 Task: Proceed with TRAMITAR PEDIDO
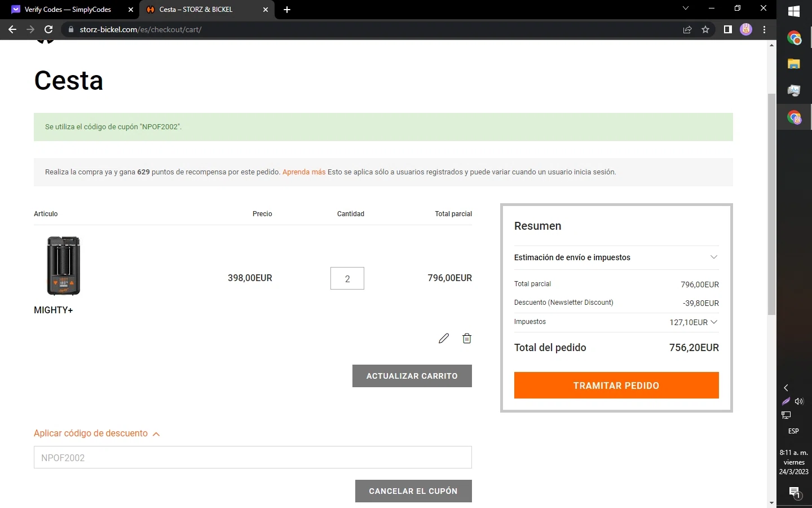[x=616, y=386]
